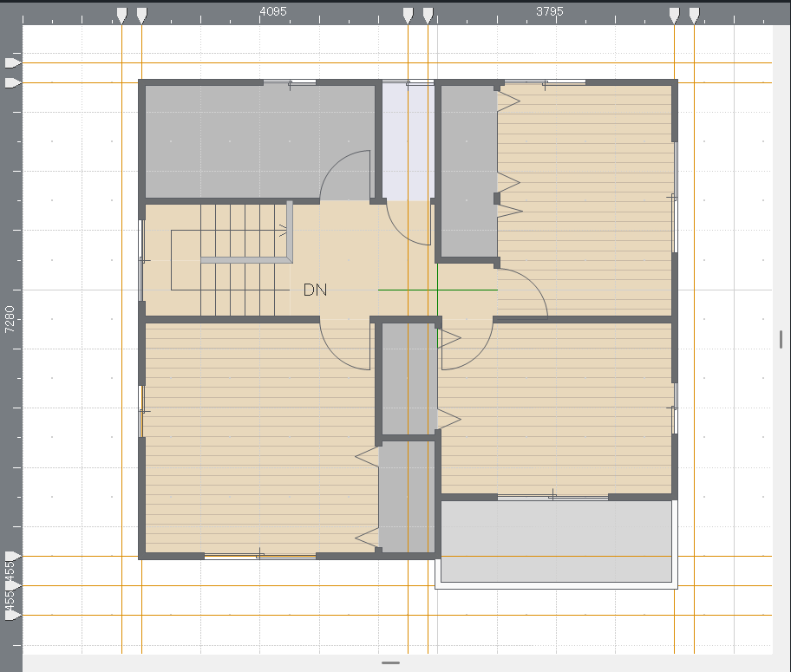The height and width of the screenshot is (672, 791).
Task: Select the top-right wood floor room
Action: point(585,199)
